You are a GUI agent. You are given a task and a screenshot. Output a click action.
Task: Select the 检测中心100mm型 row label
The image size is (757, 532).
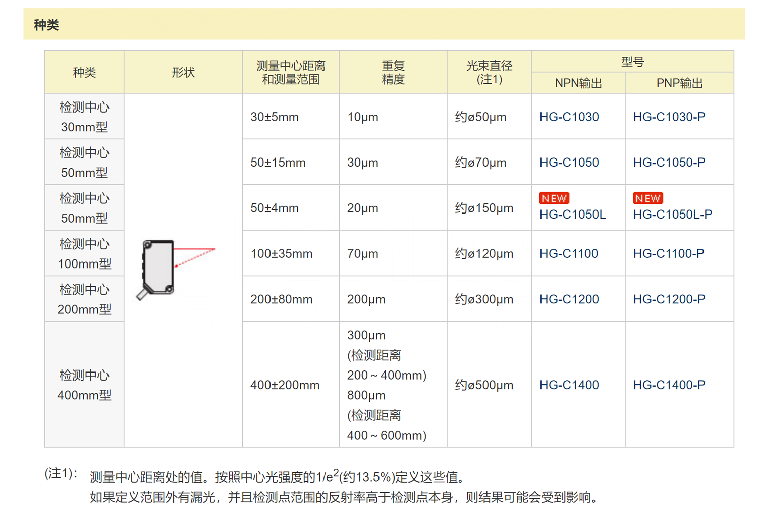coord(84,253)
